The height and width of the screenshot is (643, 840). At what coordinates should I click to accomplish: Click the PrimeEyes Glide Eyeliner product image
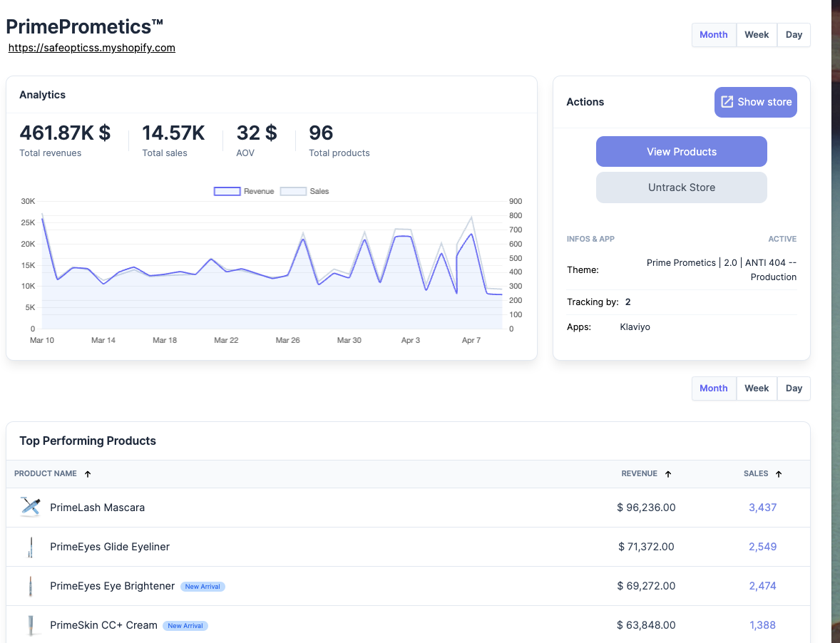(x=30, y=547)
